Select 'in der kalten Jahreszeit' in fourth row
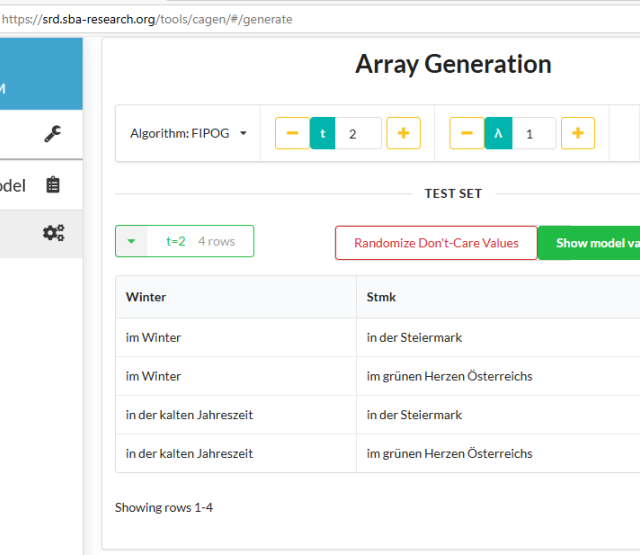640x555 pixels. pos(236,453)
